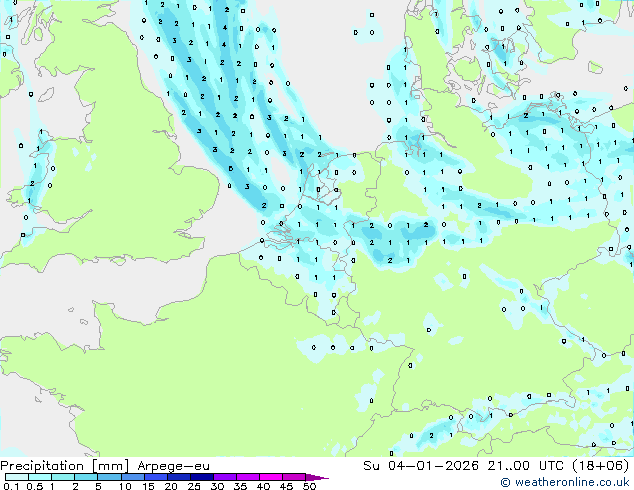Click the '21..00 UTC' time text
Screen dimensions: 634x490
[x=526, y=465]
